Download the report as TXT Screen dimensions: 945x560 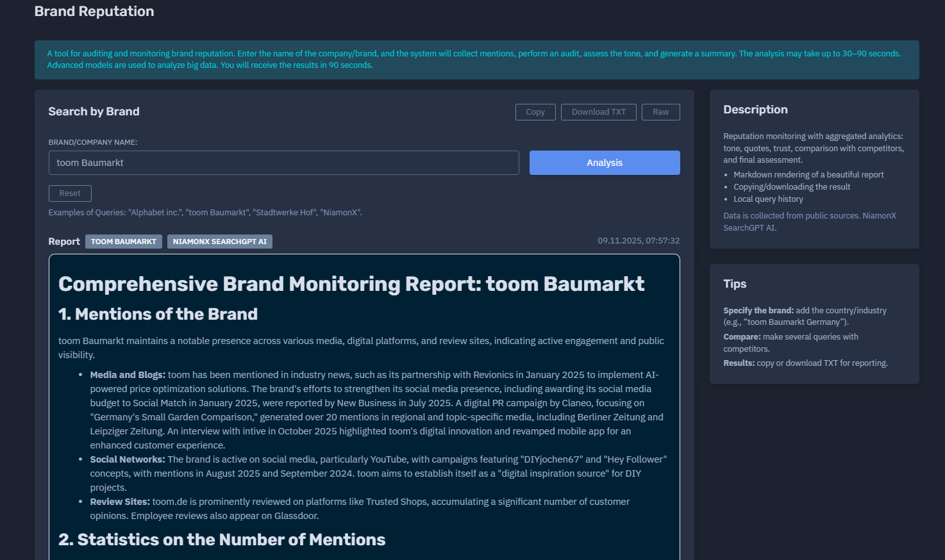pos(598,112)
